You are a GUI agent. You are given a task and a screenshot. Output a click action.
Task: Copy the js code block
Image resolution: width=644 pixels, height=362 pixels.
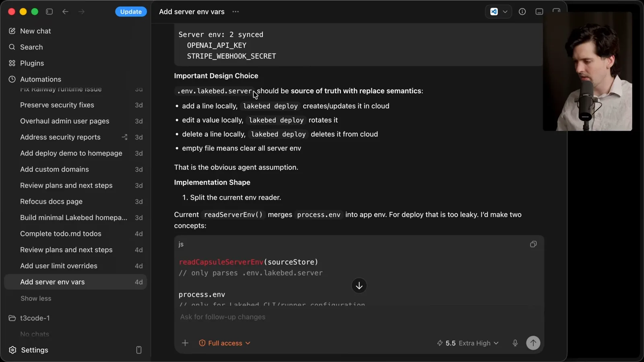pos(533,244)
